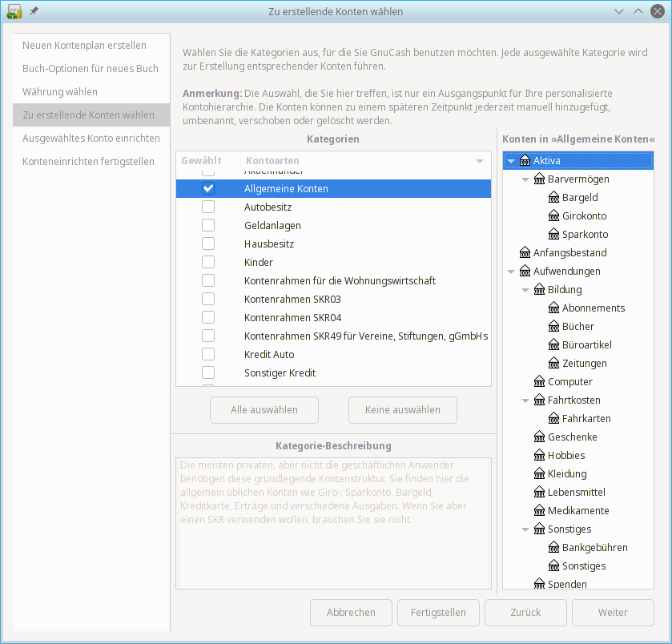Go to Währung wählen step

[x=60, y=92]
